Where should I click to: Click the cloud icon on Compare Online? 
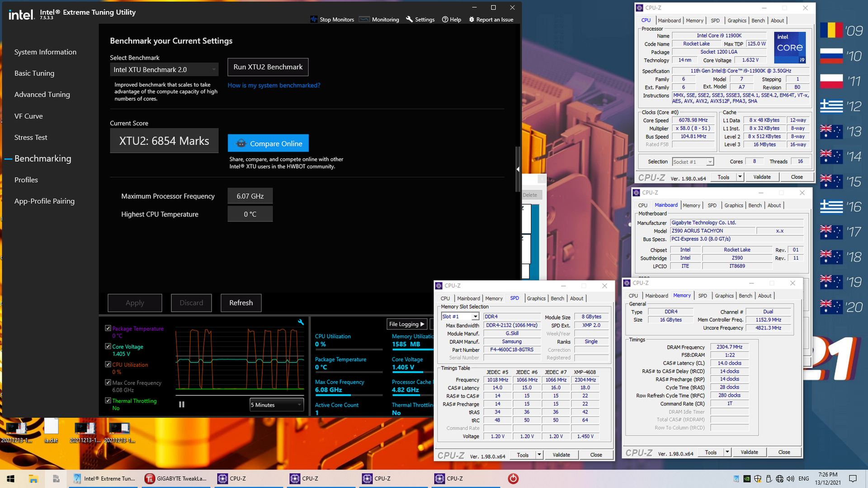[x=241, y=143]
